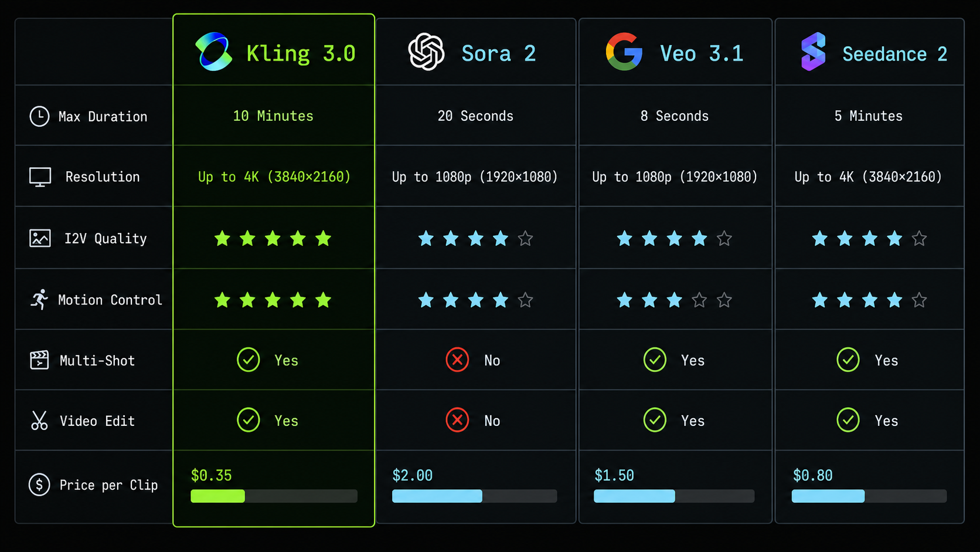Click the Video Edit row label
The height and width of the screenshot is (552, 980).
click(x=97, y=421)
